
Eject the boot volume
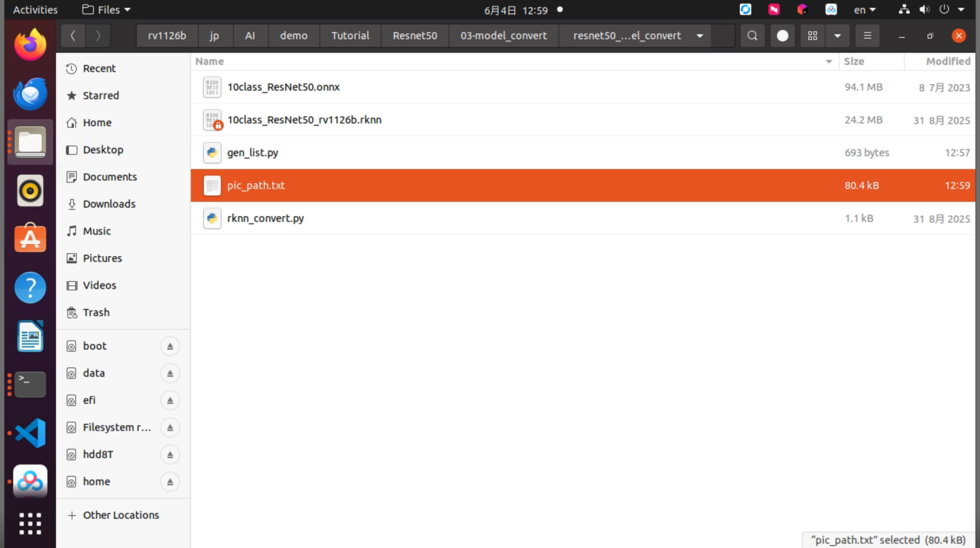pyautogui.click(x=170, y=346)
